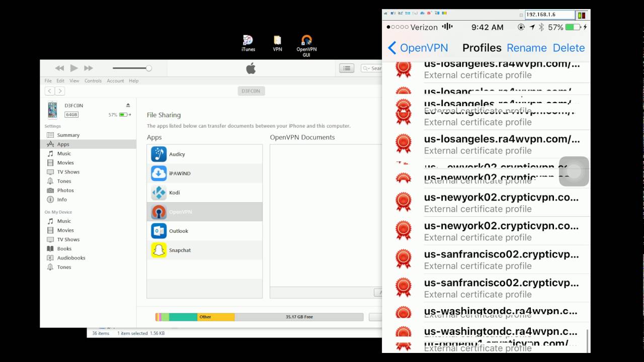Eject the D3FC0N iPhone
Image resolution: width=644 pixels, height=362 pixels.
click(x=128, y=105)
